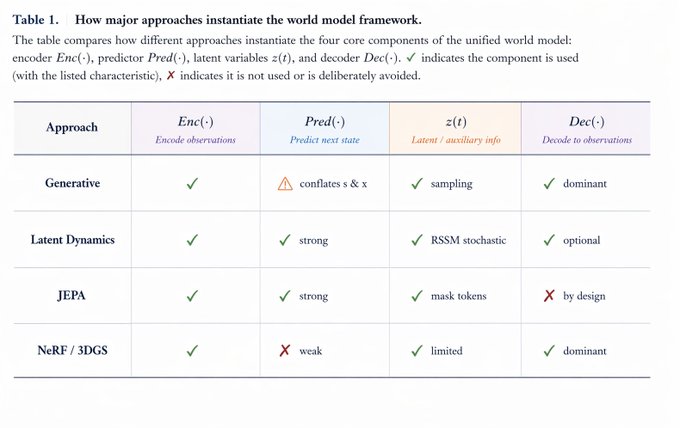Select the Enc(·) column header

point(195,129)
